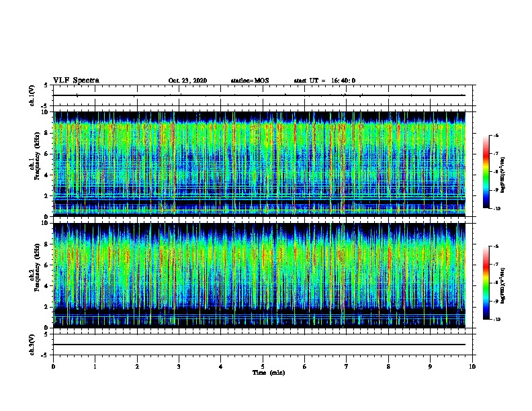Viewport: 532px width, 411px height.
Task: Click the ch.1 spectrogram colorbar
Action: point(486,172)
